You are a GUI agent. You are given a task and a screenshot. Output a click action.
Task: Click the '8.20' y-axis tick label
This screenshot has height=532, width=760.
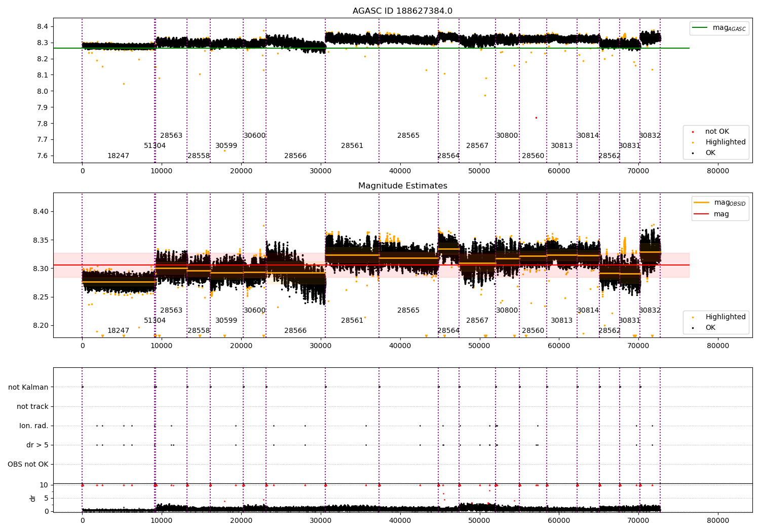pos(41,326)
